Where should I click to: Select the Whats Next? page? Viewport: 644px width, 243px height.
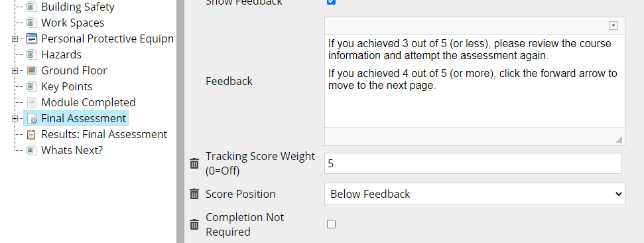(72, 151)
